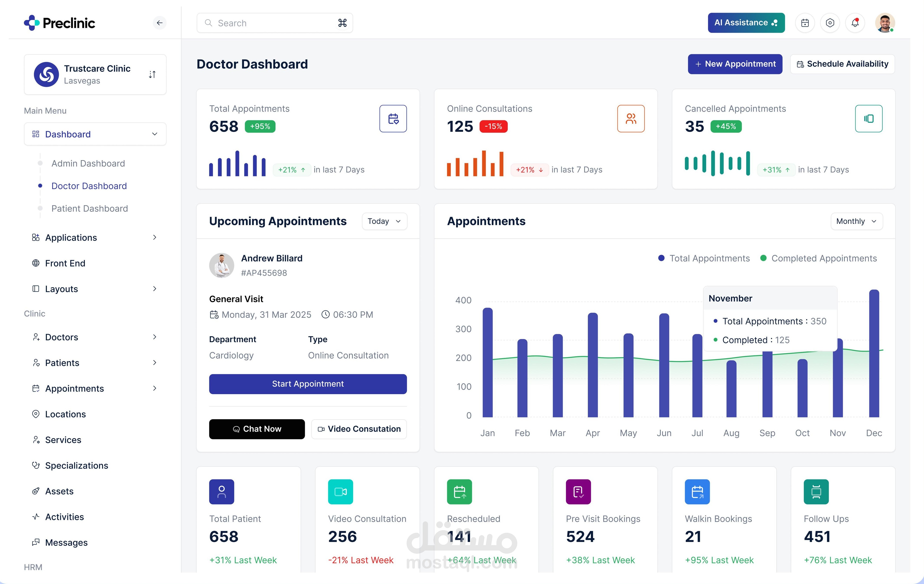Click the +45% badge on Cancelled Appointments
Image resolution: width=924 pixels, height=584 pixels.
[726, 126]
